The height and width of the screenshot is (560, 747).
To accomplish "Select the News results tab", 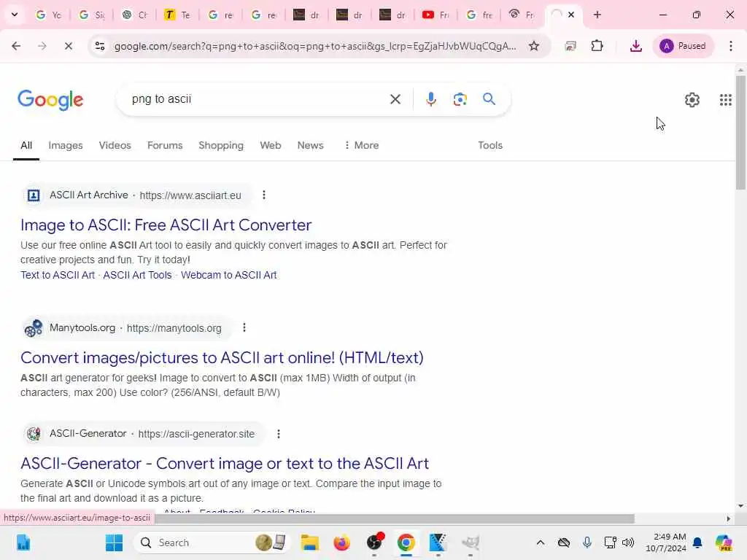I will [x=310, y=145].
